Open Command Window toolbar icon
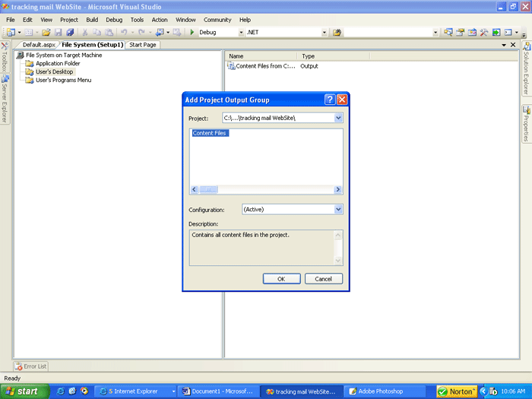Viewport: 532px width, 399px height. 508,32
